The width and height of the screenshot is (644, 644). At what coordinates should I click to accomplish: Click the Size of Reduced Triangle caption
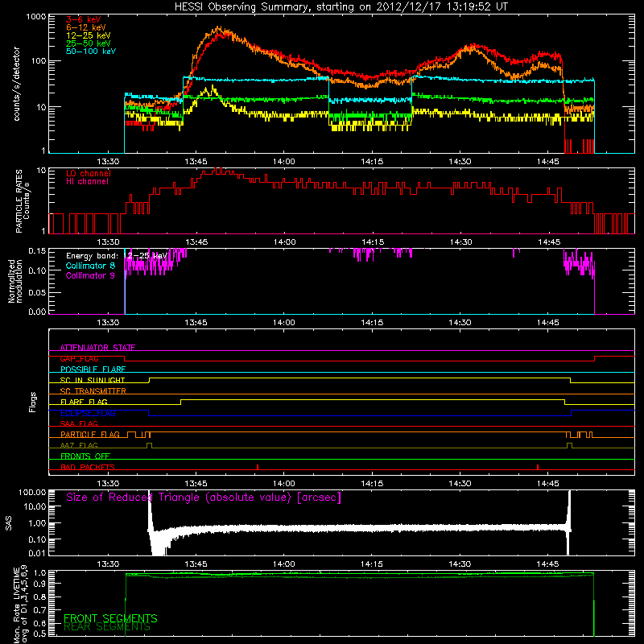point(204,497)
